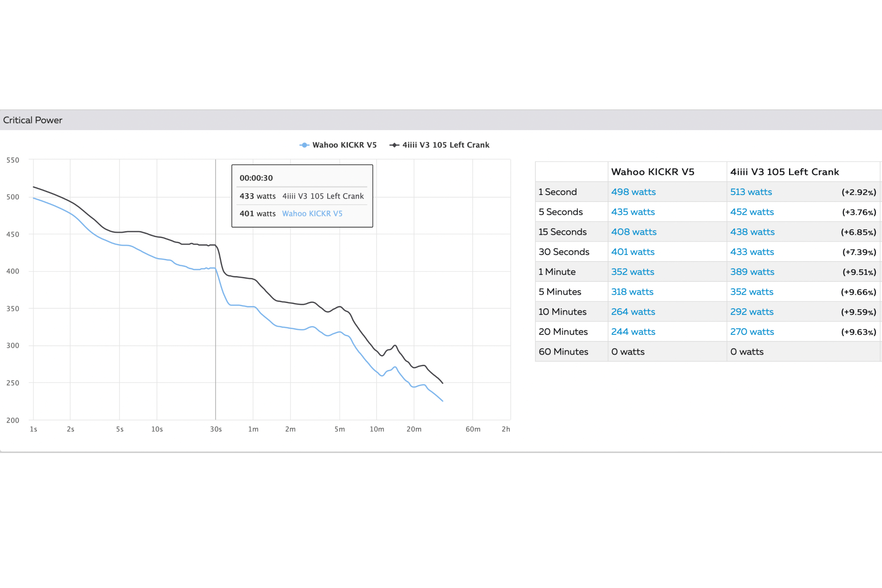Toggle 4iiii V3 105 Left Crank legend series
The width and height of the screenshot is (882, 588).
click(x=440, y=145)
